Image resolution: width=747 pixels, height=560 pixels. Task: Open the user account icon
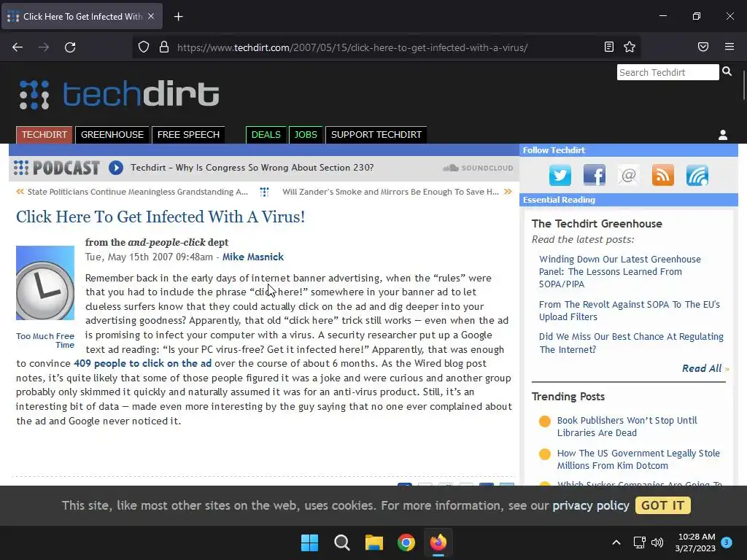point(723,135)
